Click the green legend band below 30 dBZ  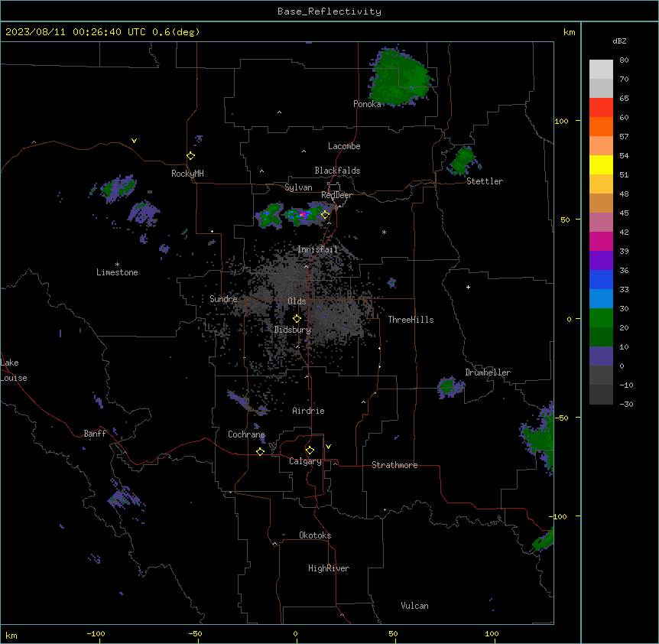[x=601, y=318]
